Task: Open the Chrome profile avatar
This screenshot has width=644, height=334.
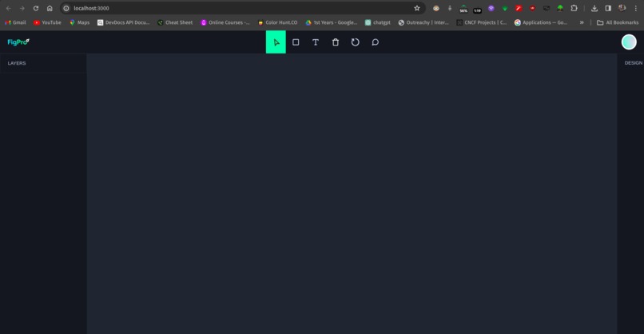Action: coord(622,8)
